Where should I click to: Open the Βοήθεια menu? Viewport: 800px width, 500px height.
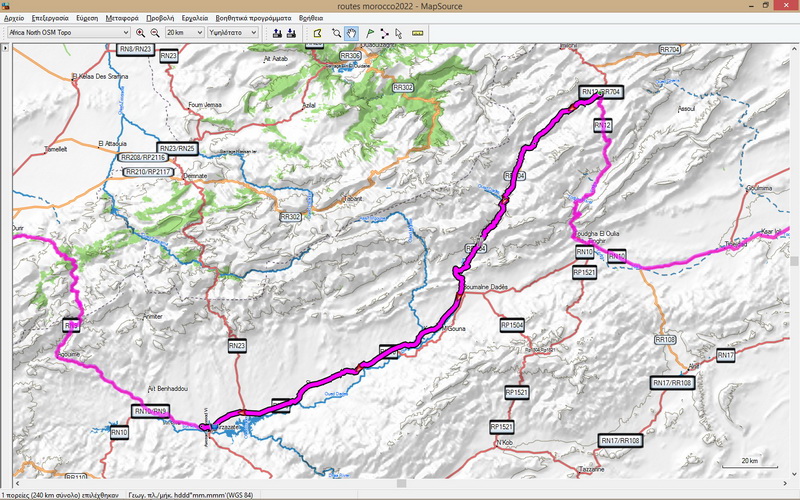tap(311, 18)
